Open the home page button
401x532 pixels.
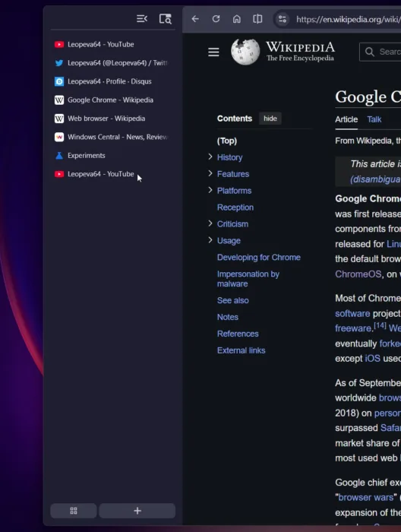[x=237, y=19]
